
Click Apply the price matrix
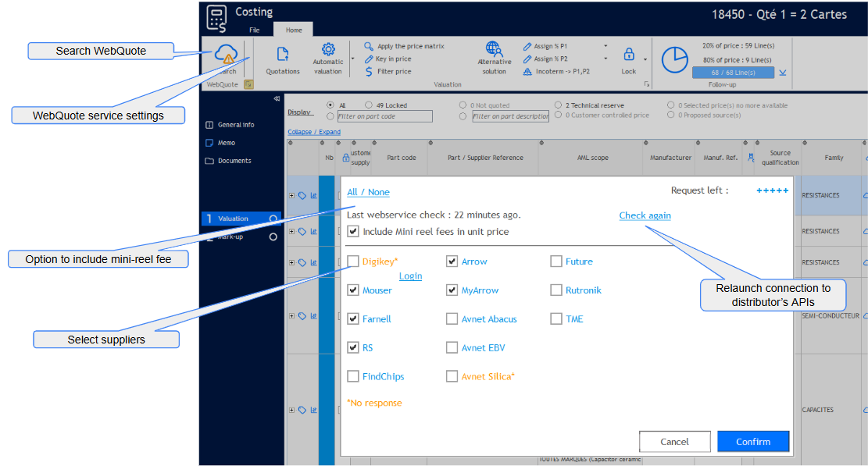tap(405, 46)
